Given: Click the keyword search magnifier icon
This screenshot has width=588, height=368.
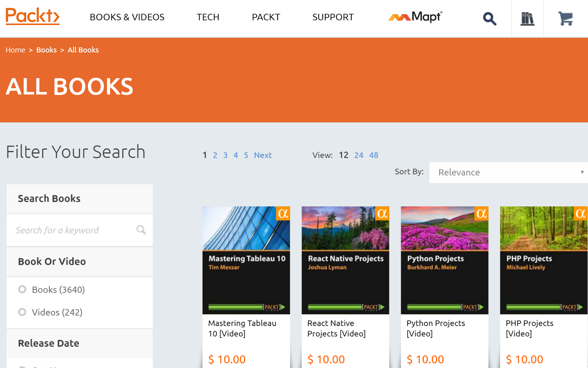Looking at the screenshot, I should tap(141, 230).
